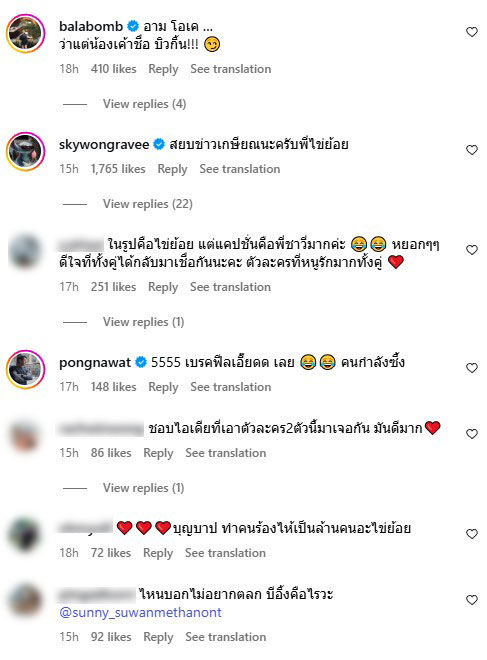Open the balabomb username link

pos(91,27)
